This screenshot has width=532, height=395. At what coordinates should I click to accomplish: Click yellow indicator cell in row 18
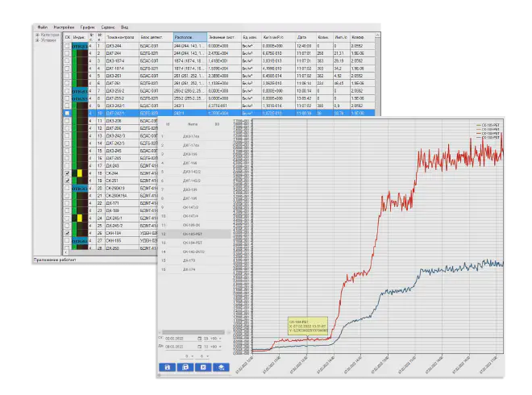(80, 173)
